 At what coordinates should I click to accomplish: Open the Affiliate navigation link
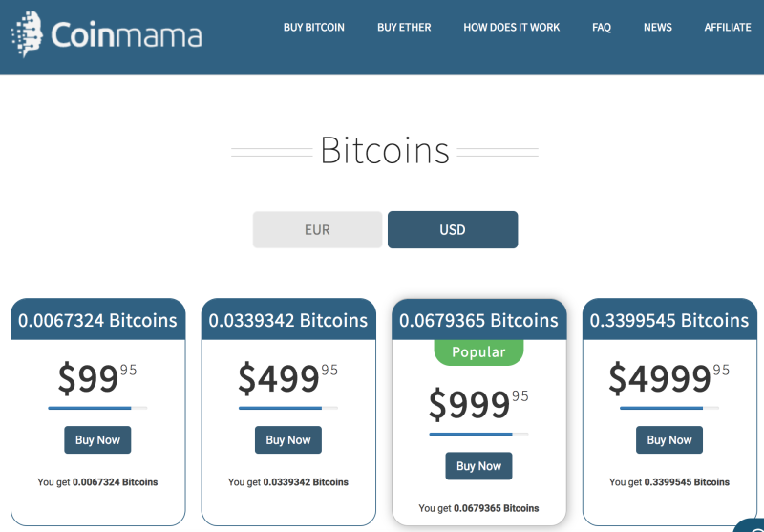click(x=728, y=28)
